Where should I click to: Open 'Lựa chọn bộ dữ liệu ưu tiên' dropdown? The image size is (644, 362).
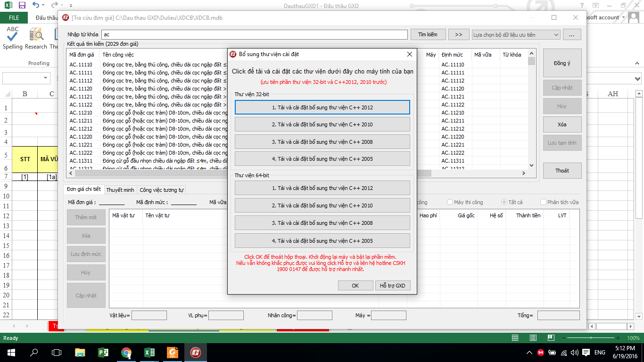point(516,34)
